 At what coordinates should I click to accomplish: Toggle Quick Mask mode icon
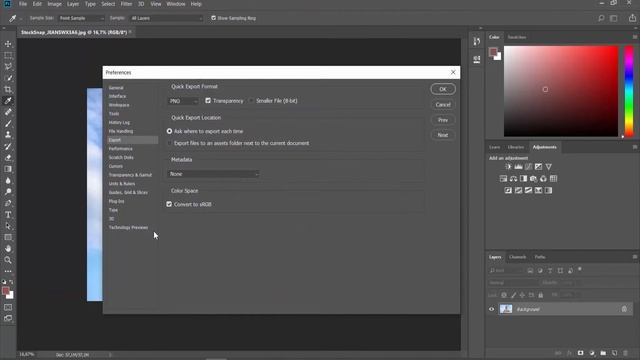[x=8, y=307]
